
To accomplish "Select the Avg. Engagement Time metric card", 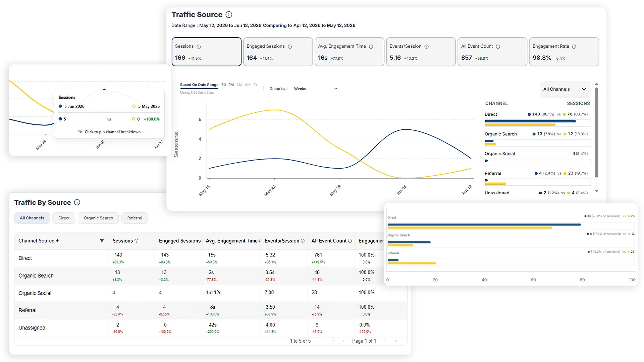I will coord(349,52).
